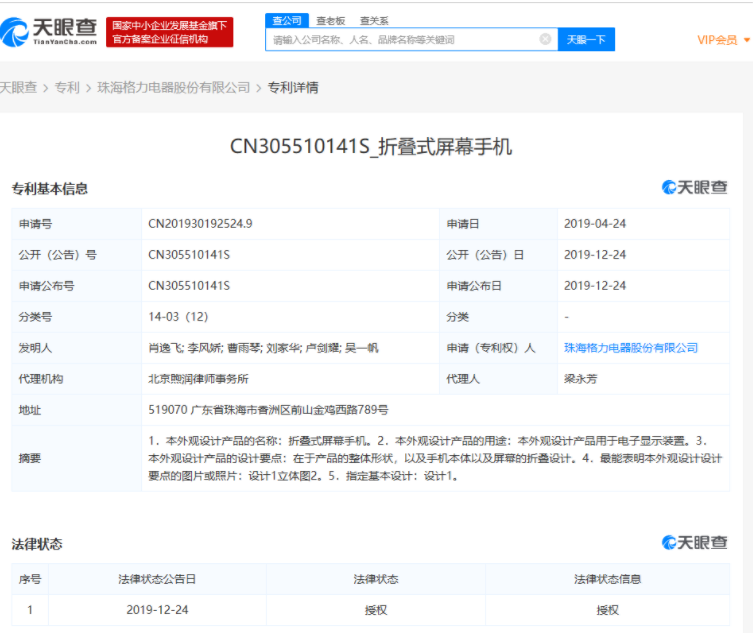Open the VIP会员 link
Viewport: 753px width, 633px height.
click(717, 40)
